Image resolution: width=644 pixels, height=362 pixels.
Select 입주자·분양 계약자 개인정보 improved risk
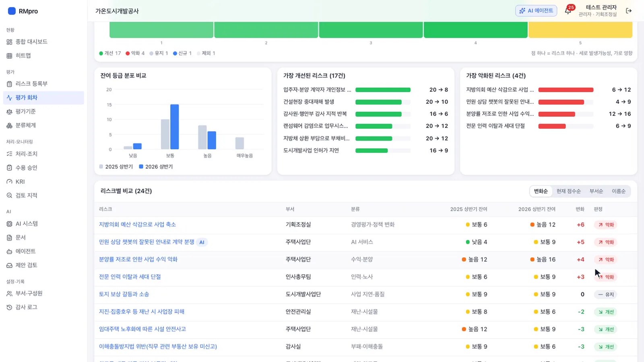coord(365,90)
